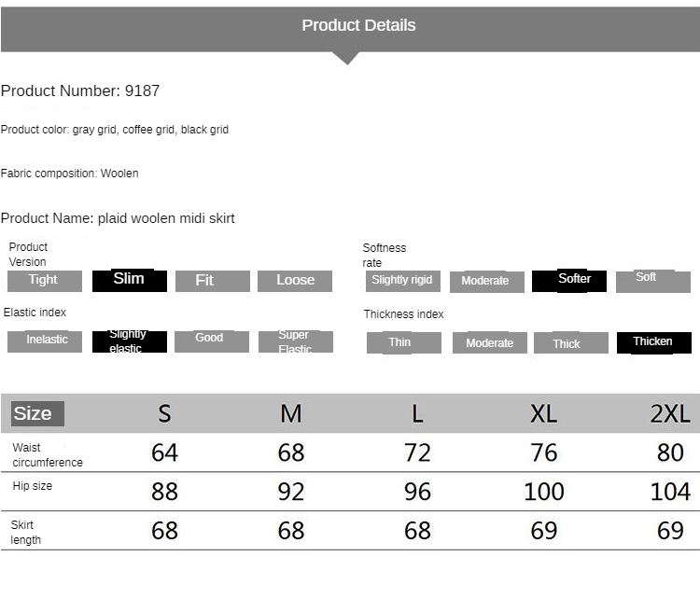Select Thin under Thickness index

[404, 342]
